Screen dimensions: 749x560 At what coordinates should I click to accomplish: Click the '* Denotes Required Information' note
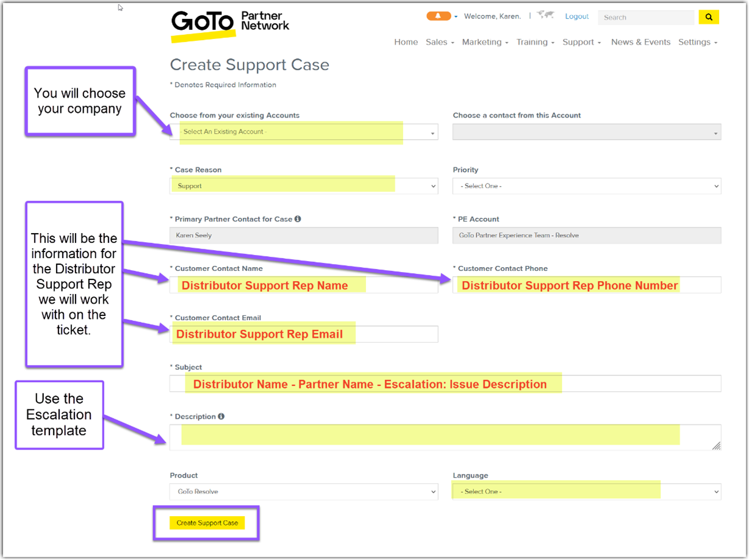(x=223, y=85)
